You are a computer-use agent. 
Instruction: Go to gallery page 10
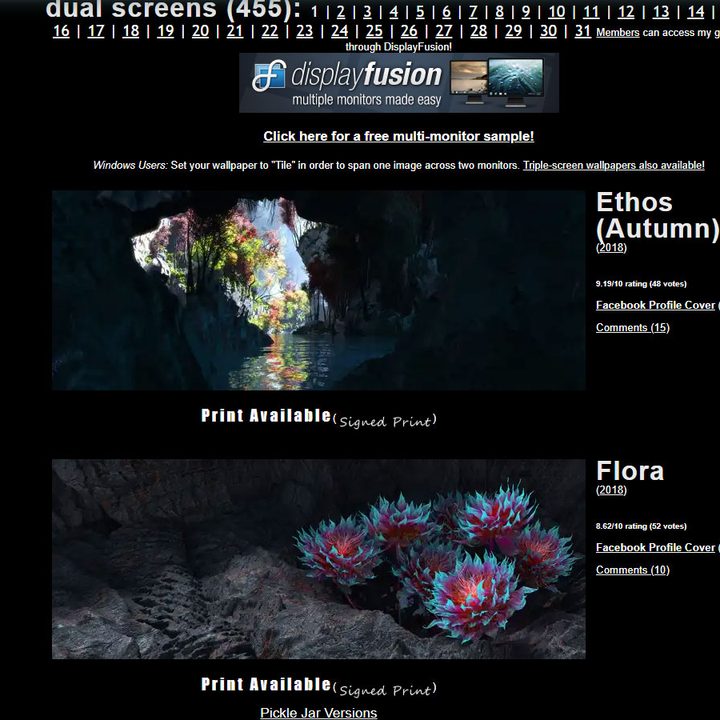[x=557, y=12]
